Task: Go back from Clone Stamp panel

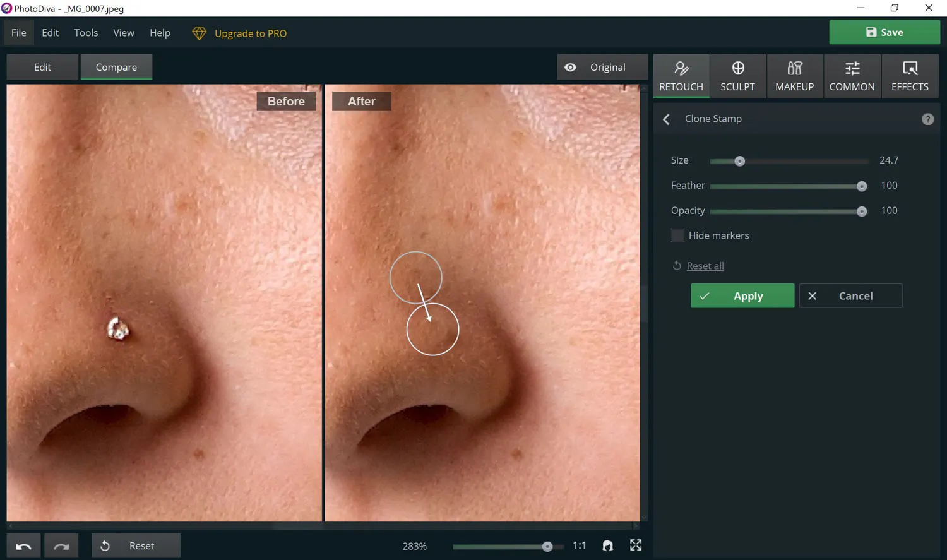Action: click(x=666, y=119)
